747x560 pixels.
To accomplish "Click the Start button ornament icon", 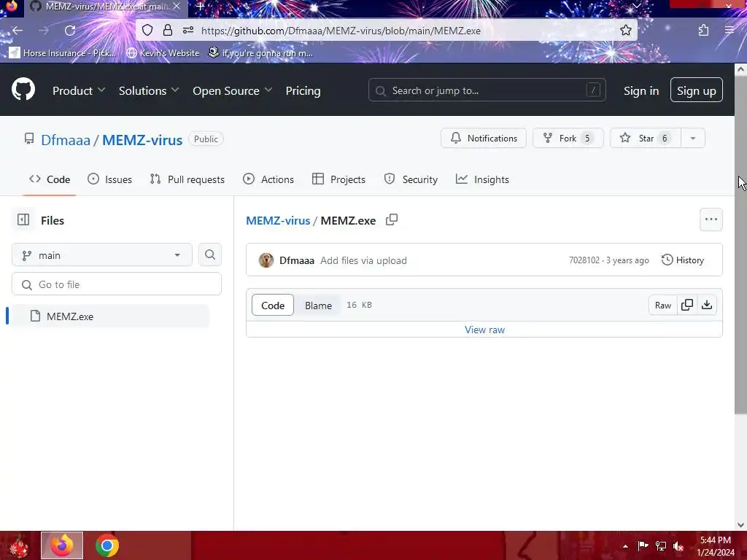I will 19,546.
